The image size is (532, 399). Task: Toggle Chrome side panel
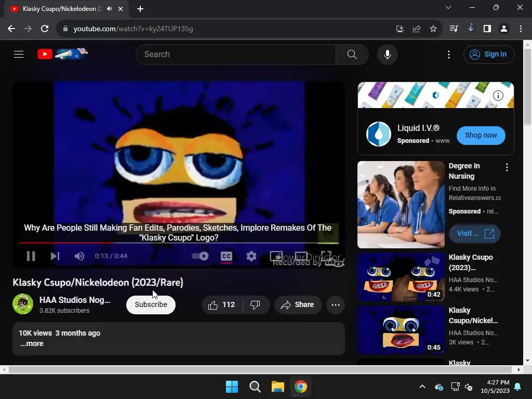point(487,29)
